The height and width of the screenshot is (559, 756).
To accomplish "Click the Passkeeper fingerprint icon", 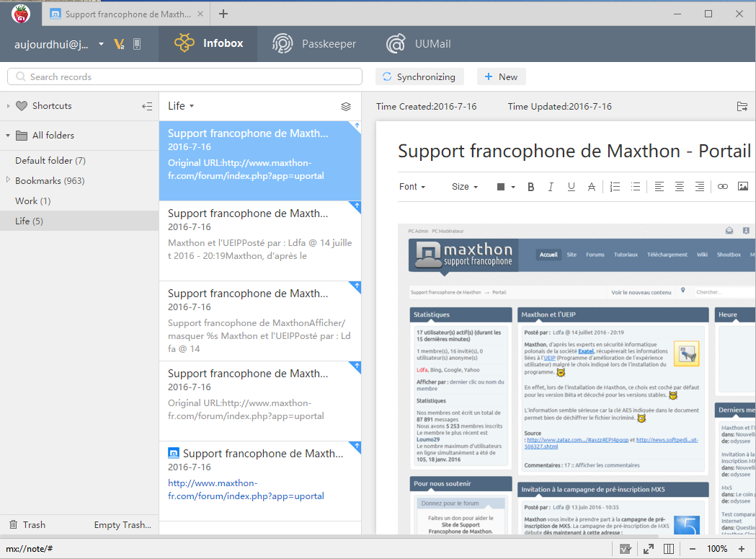I will point(283,43).
